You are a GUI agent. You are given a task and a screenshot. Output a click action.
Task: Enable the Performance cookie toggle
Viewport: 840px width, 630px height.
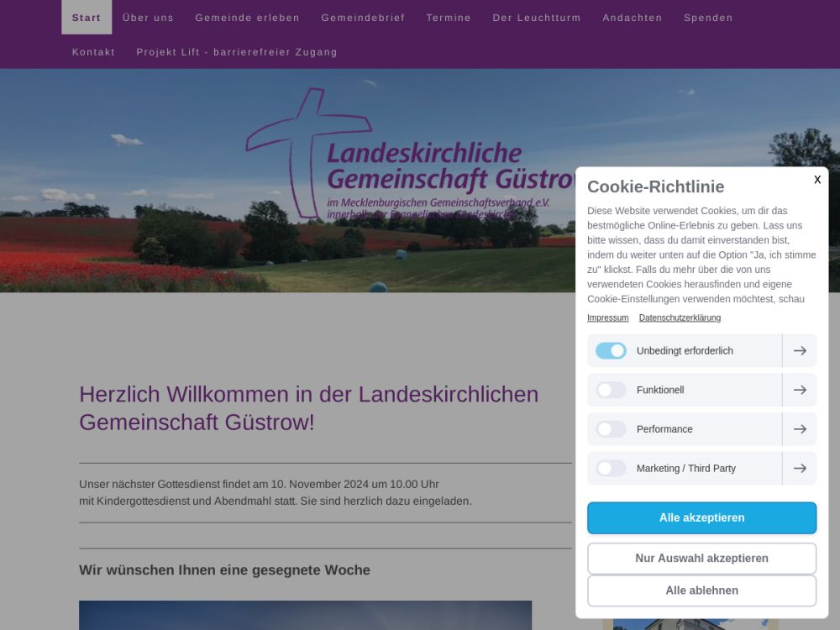(x=611, y=429)
